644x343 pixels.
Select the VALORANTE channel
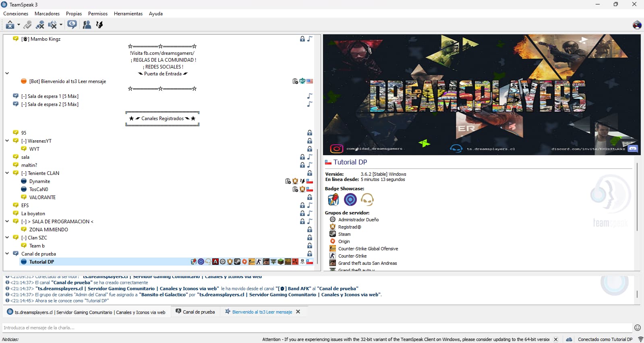[42, 197]
